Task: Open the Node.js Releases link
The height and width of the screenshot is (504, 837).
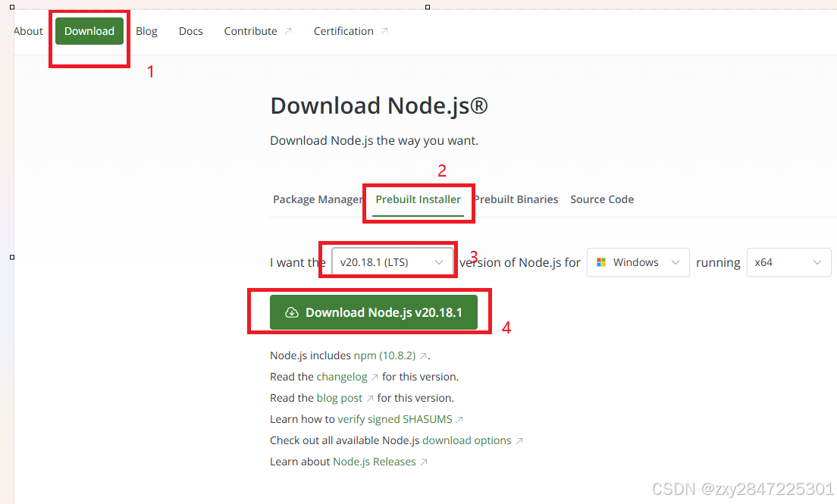Action: click(x=375, y=462)
